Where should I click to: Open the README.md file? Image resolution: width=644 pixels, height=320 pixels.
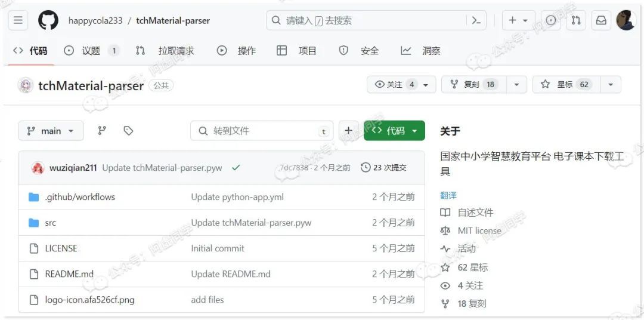[69, 274]
